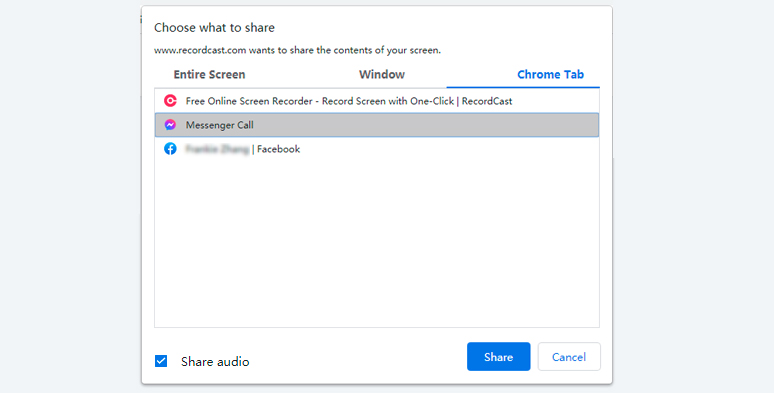This screenshot has height=393, width=774.
Task: Switch to the Entire Screen tab
Action: pyautogui.click(x=209, y=75)
